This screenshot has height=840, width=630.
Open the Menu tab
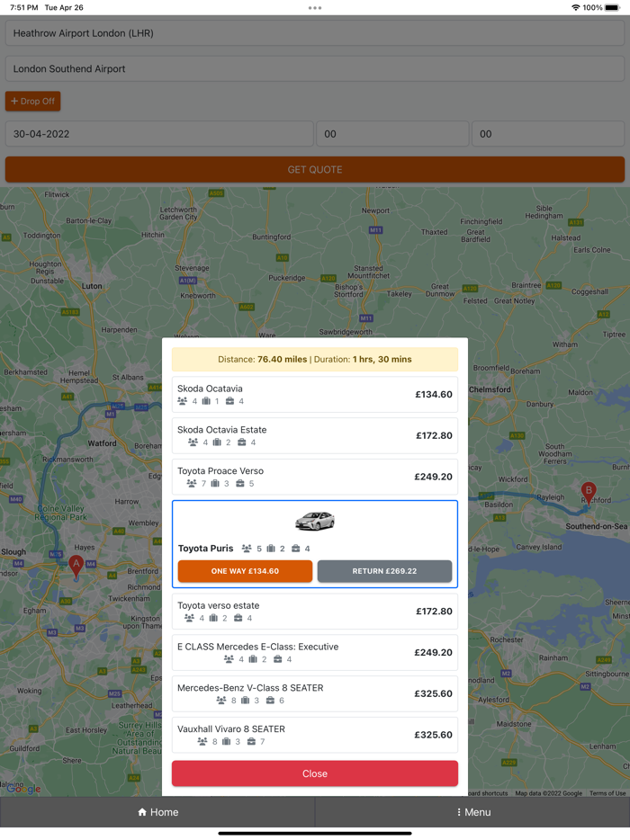472,812
